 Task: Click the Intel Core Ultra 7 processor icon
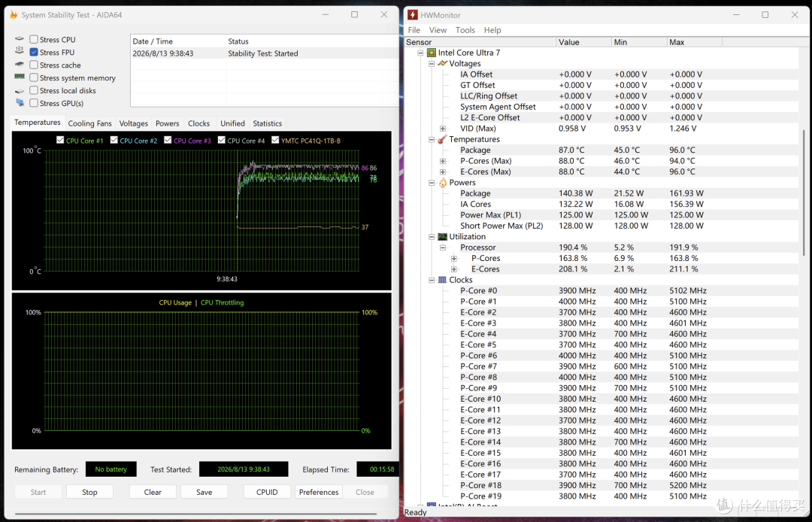[x=432, y=53]
